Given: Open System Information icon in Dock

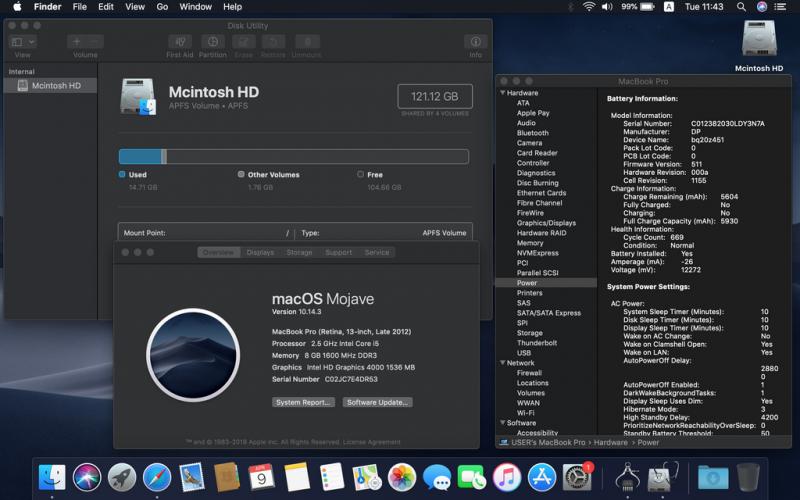Looking at the screenshot, I should tap(628, 478).
